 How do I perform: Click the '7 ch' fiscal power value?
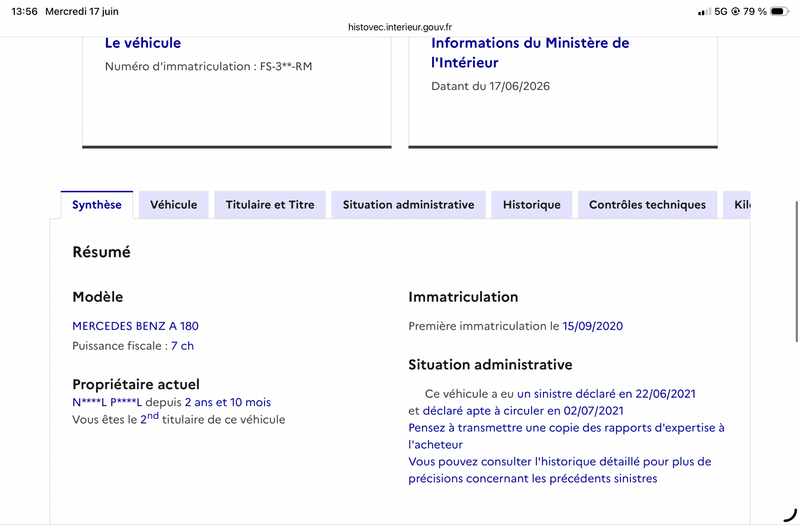[182, 346]
